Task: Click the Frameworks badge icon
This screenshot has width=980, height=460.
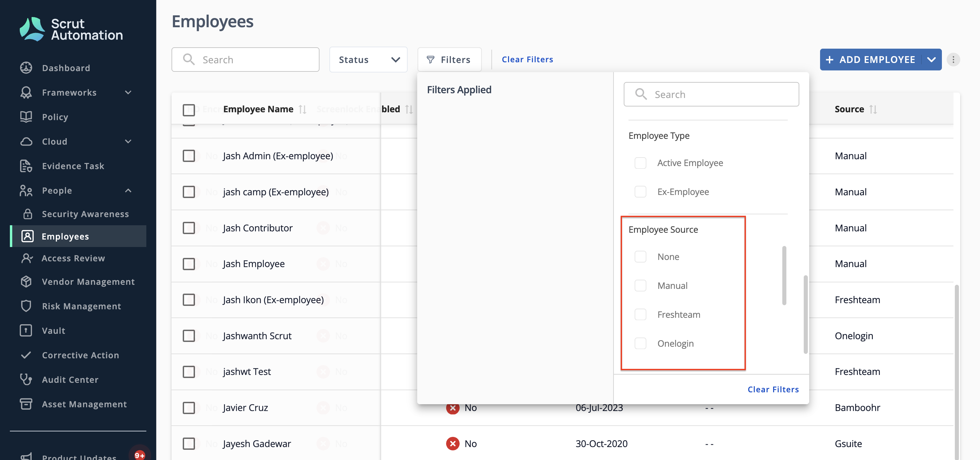Action: [x=26, y=93]
